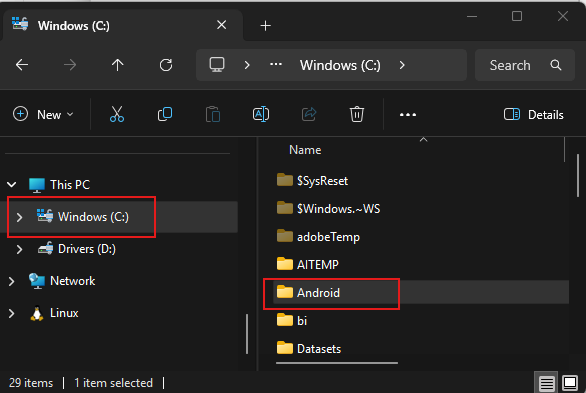Click the navigation pane vertical scrollbar
This screenshot has width=586, height=393.
247,334
